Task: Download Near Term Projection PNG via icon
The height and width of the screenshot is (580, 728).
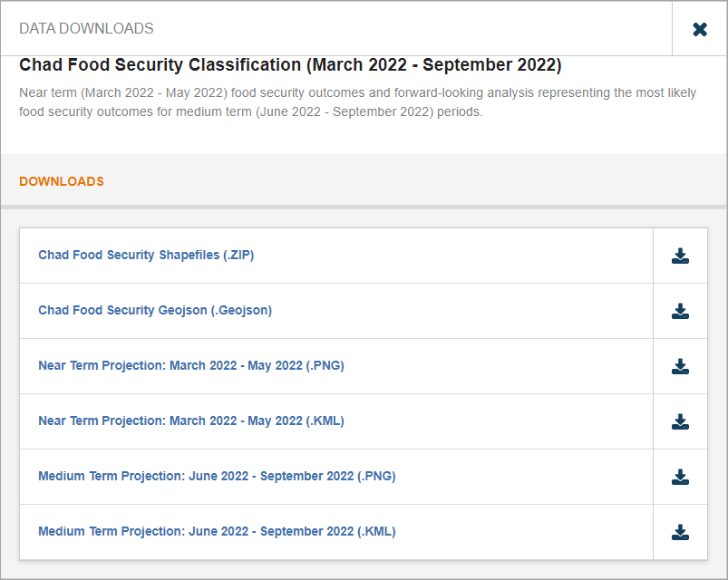Action: 680,366
